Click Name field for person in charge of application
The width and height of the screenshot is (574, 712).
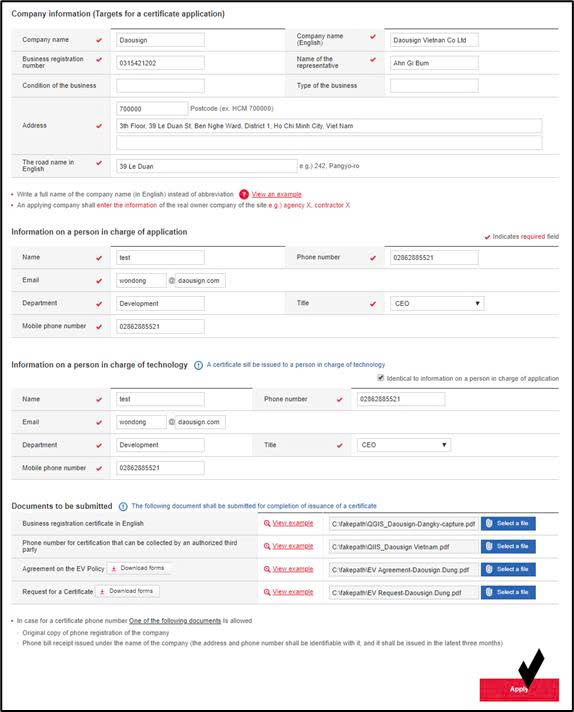(x=160, y=257)
